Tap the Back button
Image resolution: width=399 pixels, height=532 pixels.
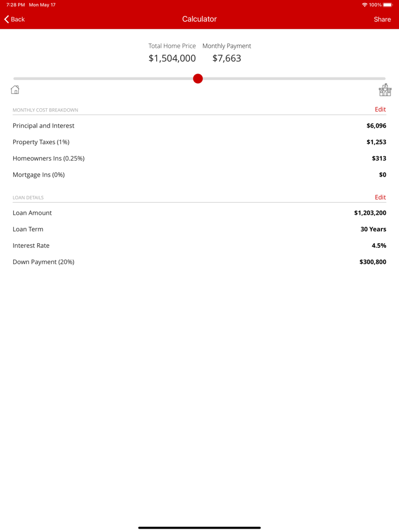click(x=14, y=19)
